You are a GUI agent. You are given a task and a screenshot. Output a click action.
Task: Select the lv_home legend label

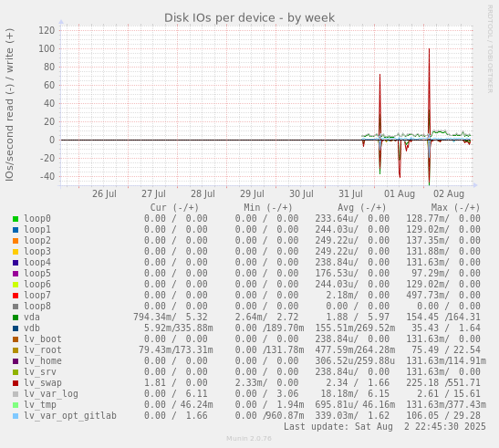pos(43,360)
